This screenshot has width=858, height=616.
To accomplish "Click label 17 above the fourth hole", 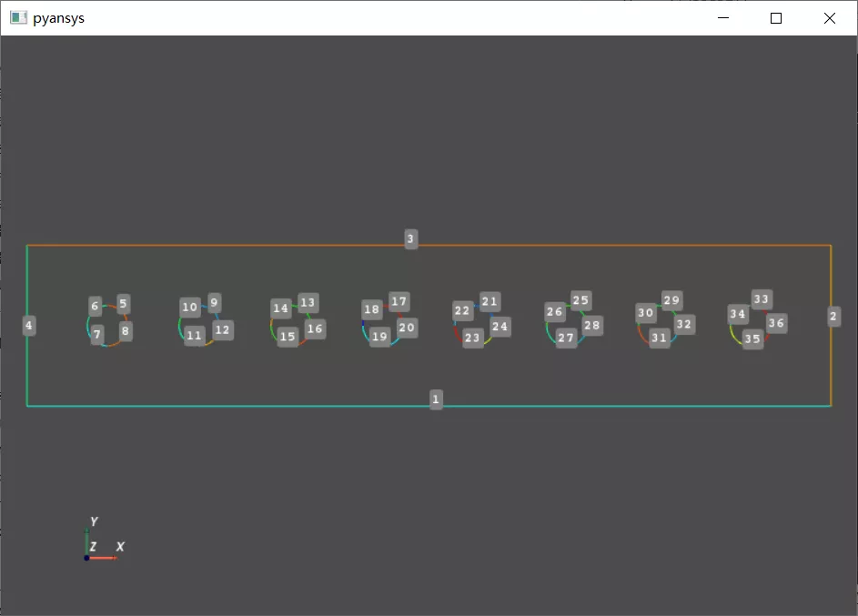I will [x=399, y=300].
